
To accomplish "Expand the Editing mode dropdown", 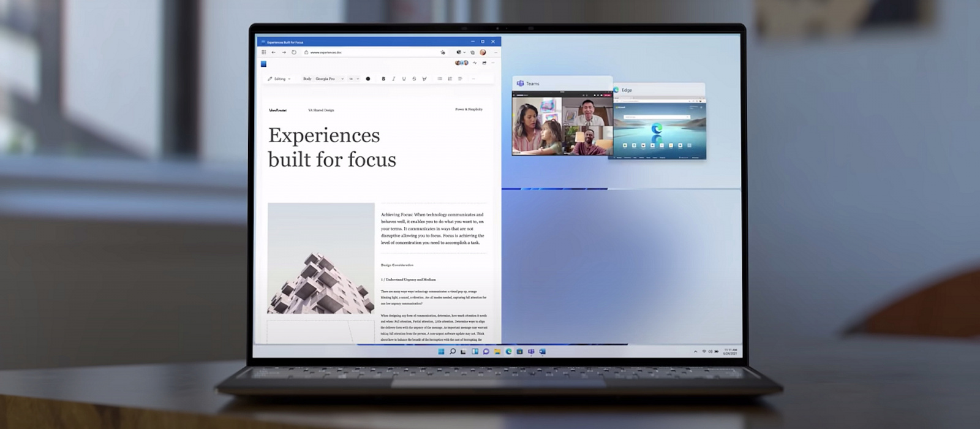I will (x=279, y=79).
